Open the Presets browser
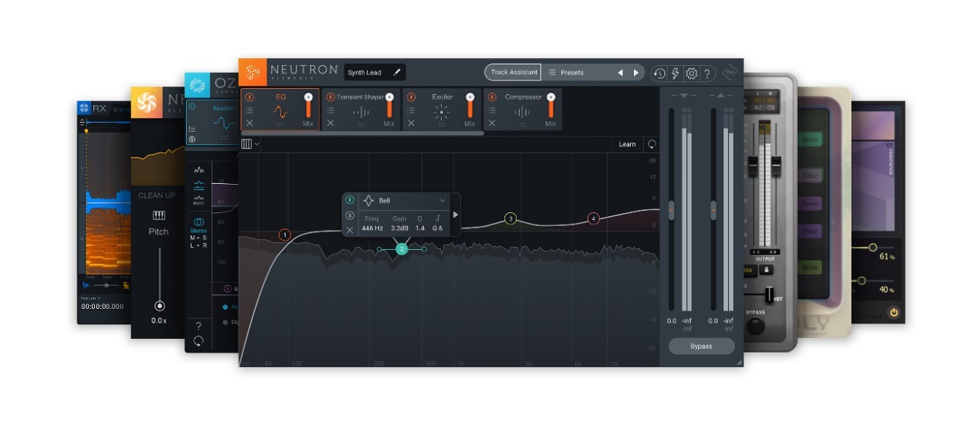This screenshot has width=980, height=430. (x=572, y=73)
